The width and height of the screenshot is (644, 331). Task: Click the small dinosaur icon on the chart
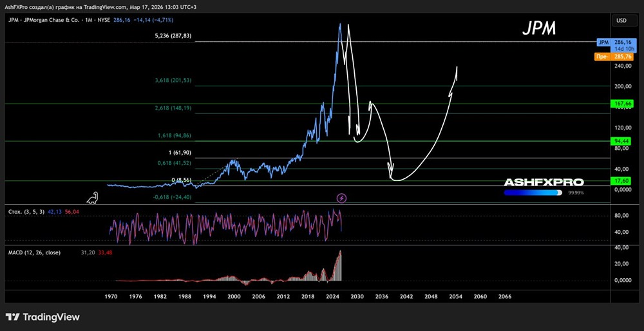point(92,198)
